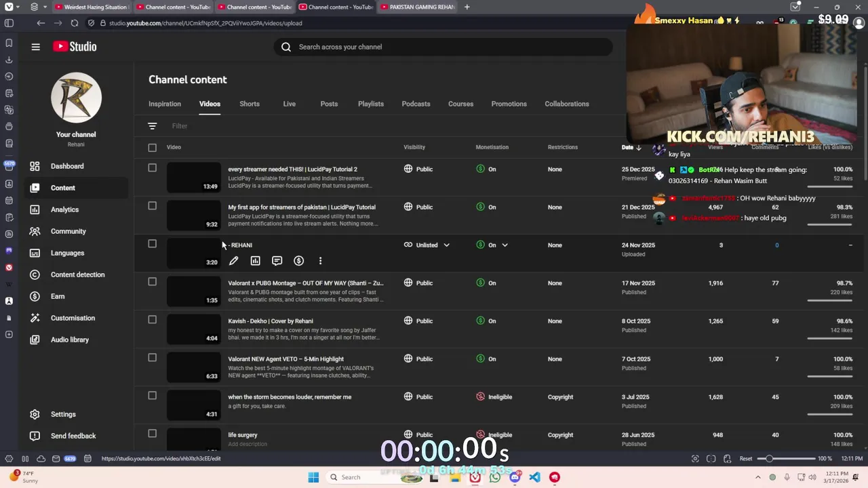Screen dimensions: 868x488
Task: Switch to the Podcasts tab
Action: (x=416, y=104)
